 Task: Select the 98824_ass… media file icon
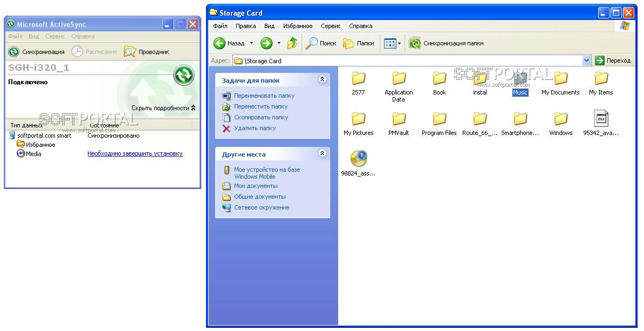(359, 159)
